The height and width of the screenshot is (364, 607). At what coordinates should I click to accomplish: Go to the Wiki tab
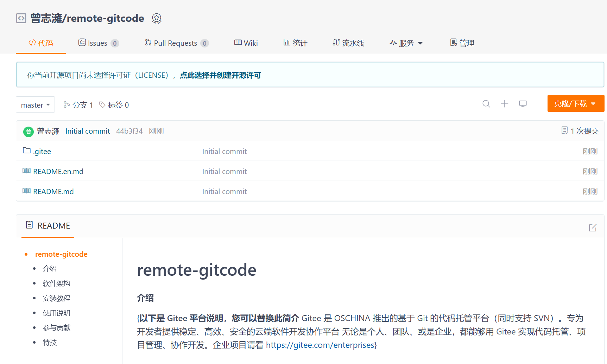(246, 43)
